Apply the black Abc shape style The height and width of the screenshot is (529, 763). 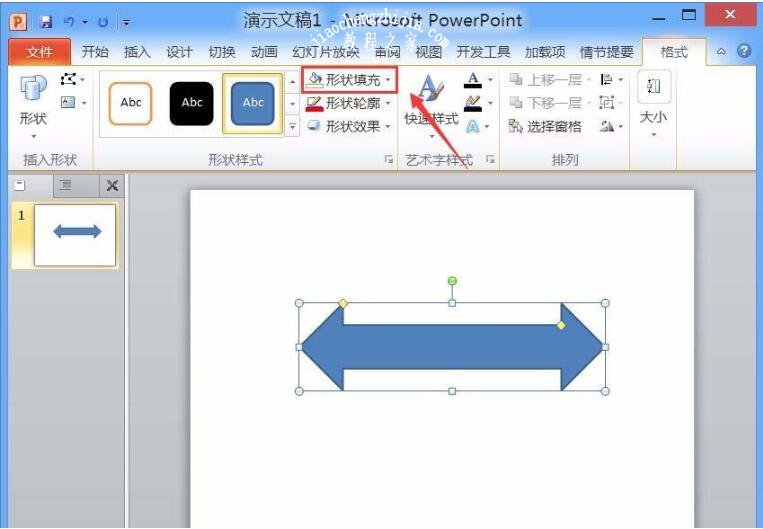[x=192, y=103]
